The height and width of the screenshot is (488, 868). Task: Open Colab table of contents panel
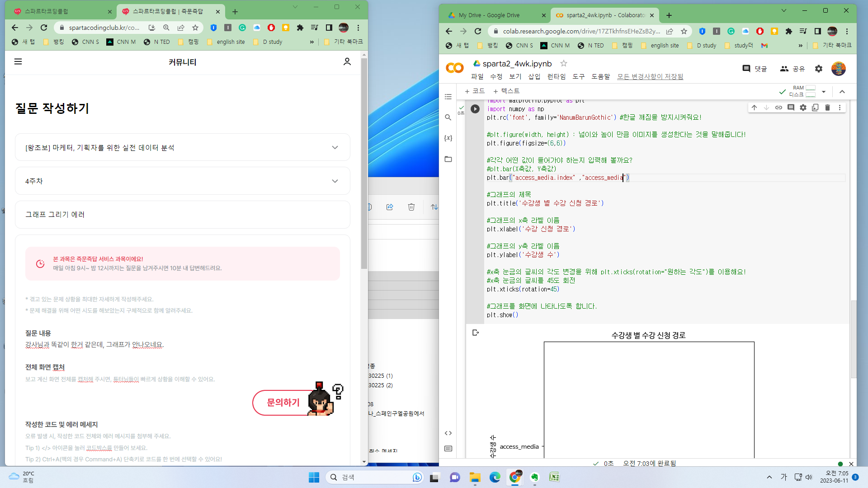point(448,97)
